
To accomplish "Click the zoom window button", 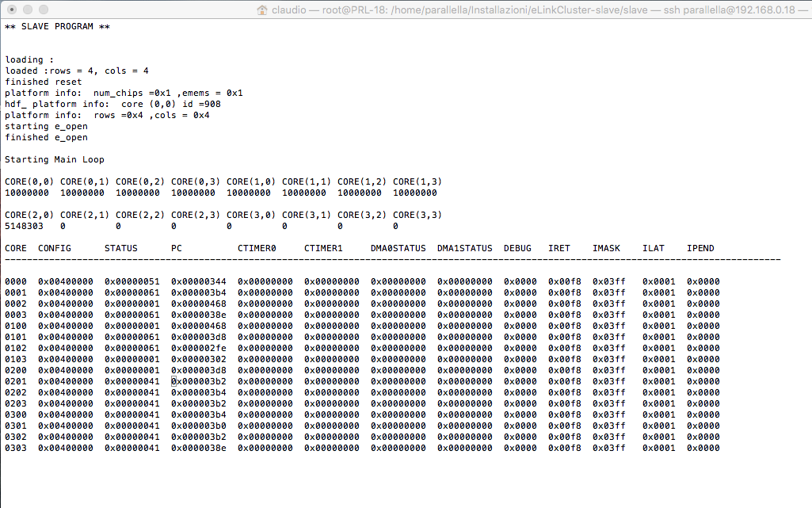I will [42, 10].
